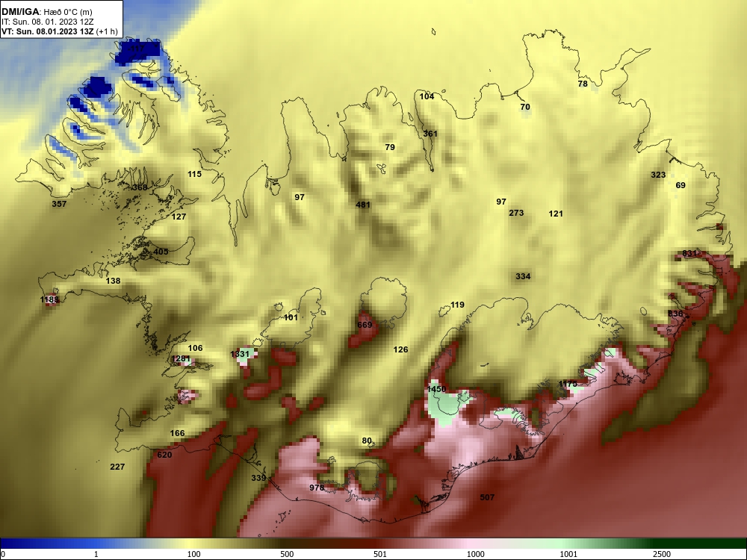The image size is (747, 560).
Task: Click the '1000' label on the color legend
Action: pyautogui.click(x=475, y=554)
